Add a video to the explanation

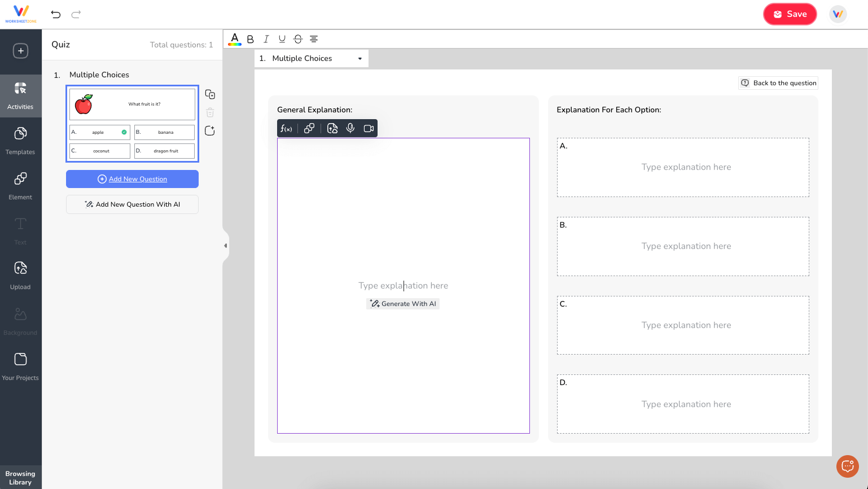click(369, 129)
